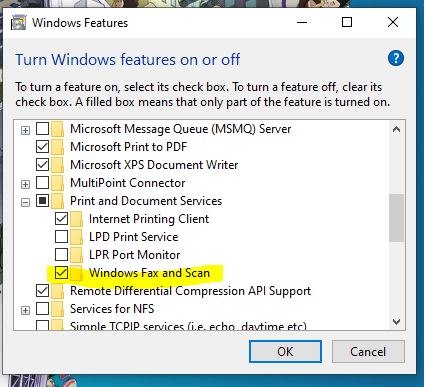Click the Cancel button

pos(368,351)
